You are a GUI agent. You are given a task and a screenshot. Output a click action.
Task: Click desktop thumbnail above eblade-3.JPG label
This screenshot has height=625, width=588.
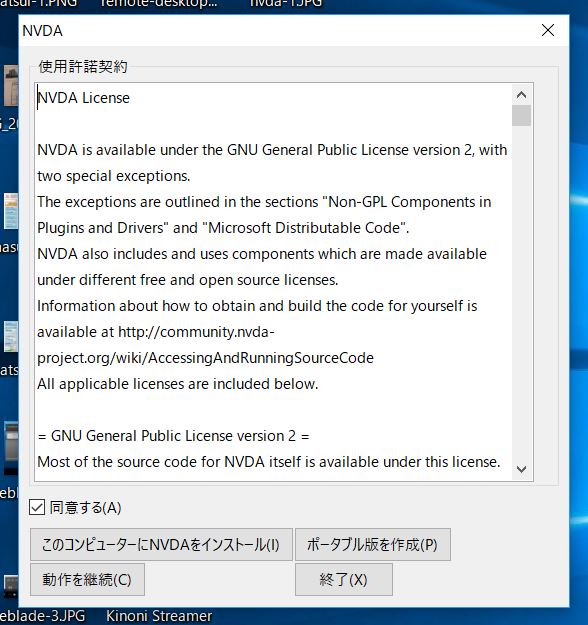pyautogui.click(x=11, y=586)
